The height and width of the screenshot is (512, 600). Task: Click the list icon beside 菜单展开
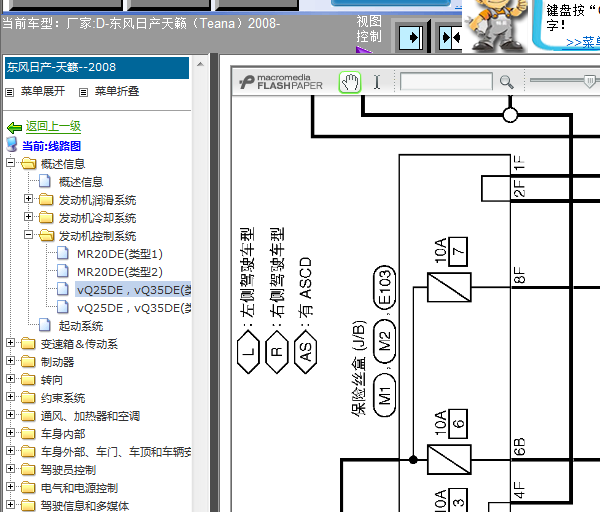[10, 92]
